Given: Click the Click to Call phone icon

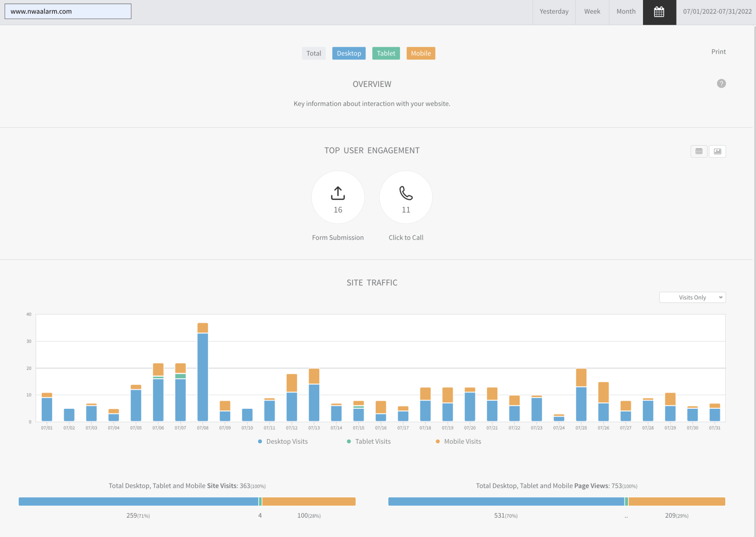Looking at the screenshot, I should pos(406,193).
